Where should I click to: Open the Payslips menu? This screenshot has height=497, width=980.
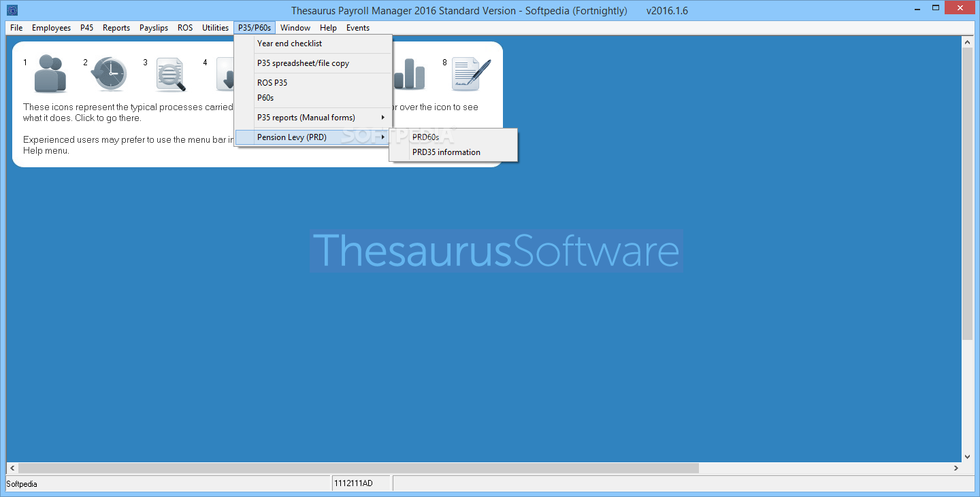[x=154, y=28]
